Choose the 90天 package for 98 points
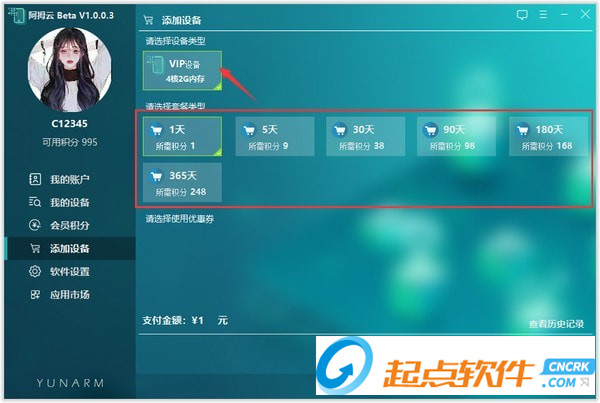 (x=457, y=137)
